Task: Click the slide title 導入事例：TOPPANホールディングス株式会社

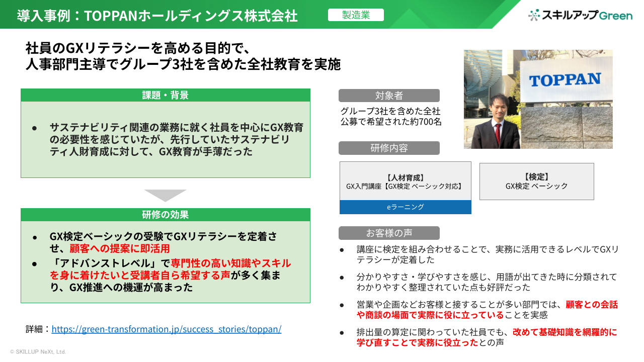Action: pos(157,16)
